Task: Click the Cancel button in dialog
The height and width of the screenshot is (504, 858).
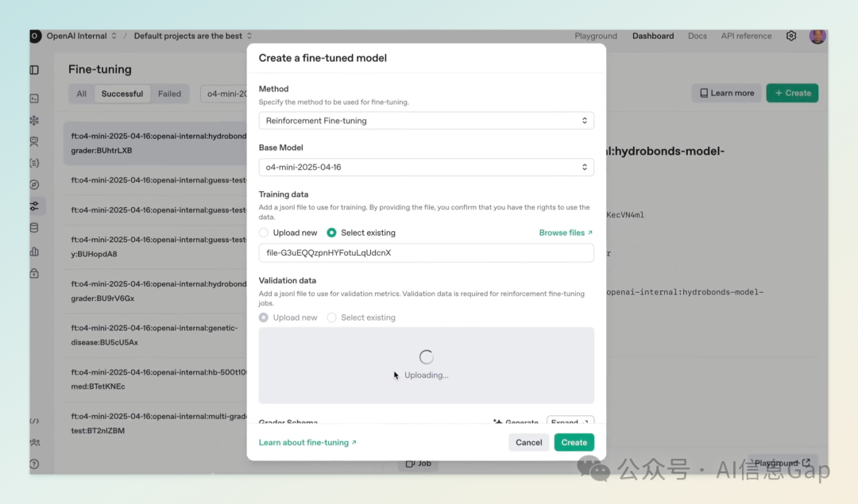Action: point(528,443)
